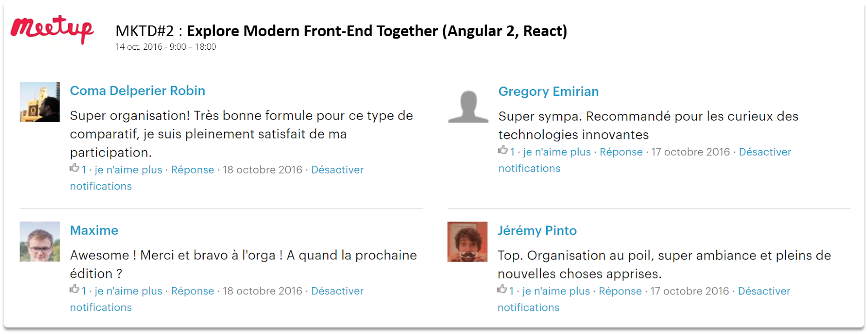
Task: Click the thumbs-up icon on Maxime's comment
Action: pyautogui.click(x=74, y=289)
